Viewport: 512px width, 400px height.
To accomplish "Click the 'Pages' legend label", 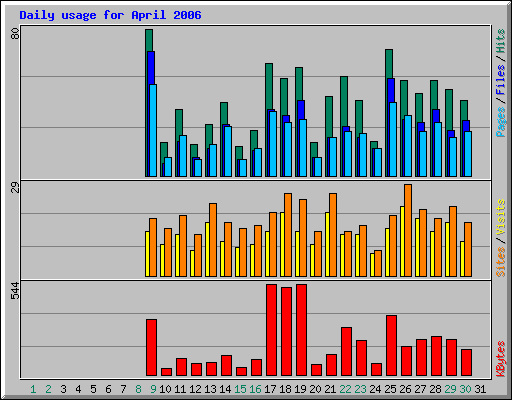I will [x=500, y=122].
